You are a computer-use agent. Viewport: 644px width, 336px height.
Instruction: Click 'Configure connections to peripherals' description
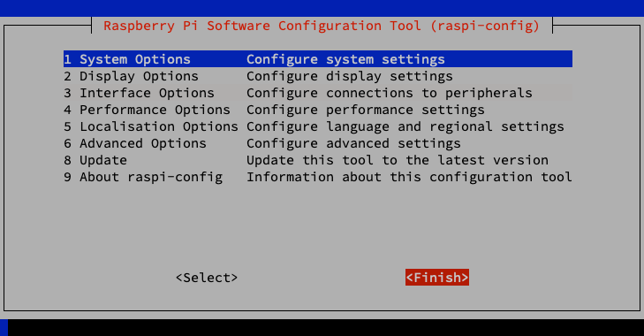(390, 94)
